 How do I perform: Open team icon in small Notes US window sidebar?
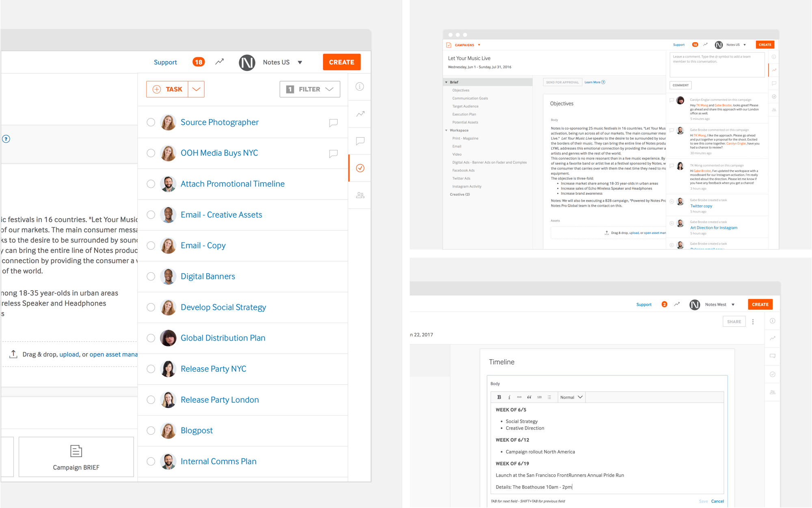pos(774,110)
